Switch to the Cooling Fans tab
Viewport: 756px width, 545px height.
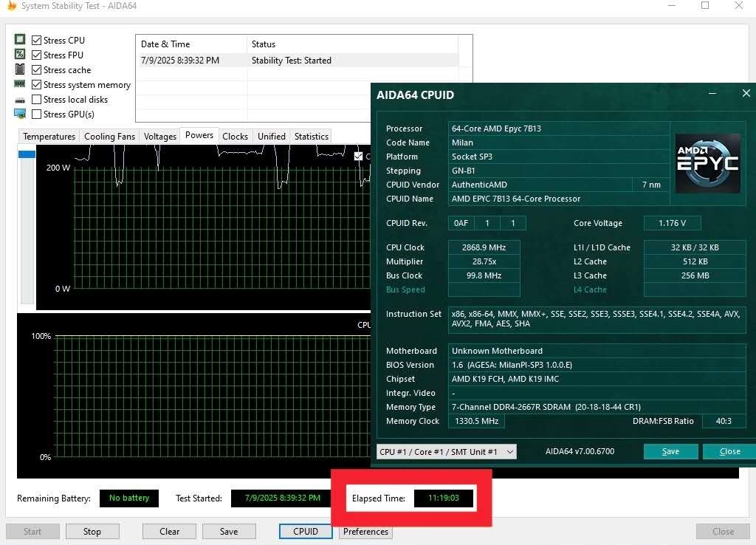click(109, 137)
